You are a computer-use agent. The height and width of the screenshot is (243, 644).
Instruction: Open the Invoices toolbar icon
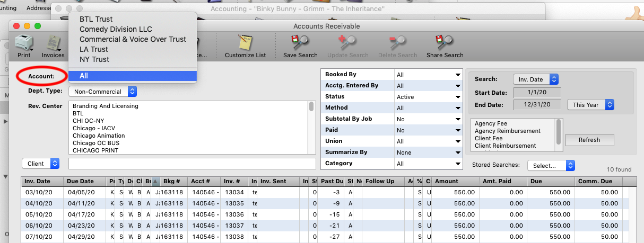click(x=53, y=46)
